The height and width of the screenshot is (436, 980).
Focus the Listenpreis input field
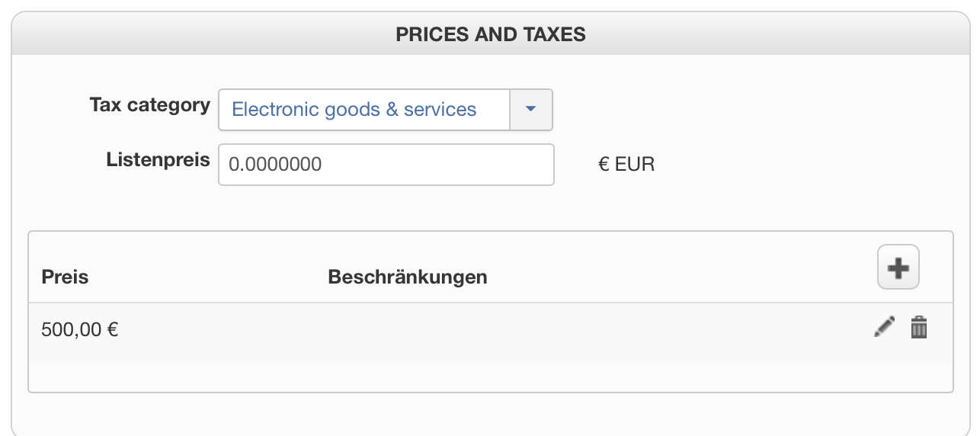(x=386, y=164)
